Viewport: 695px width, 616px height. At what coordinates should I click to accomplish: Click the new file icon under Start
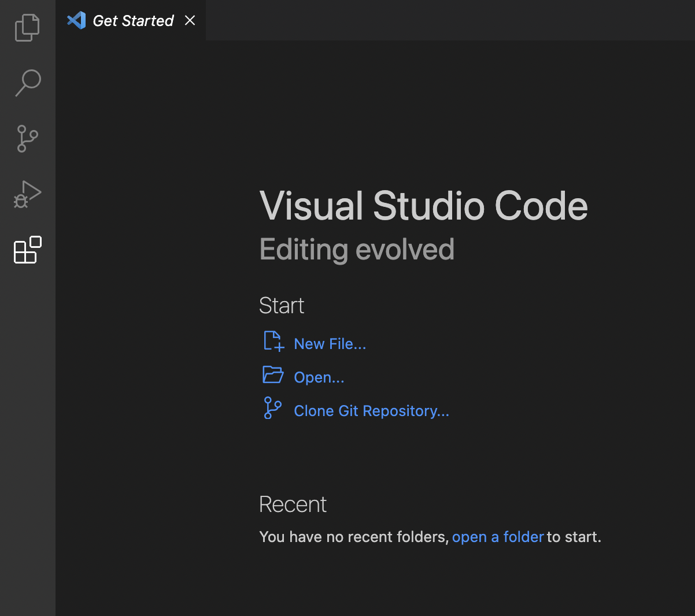tap(273, 341)
